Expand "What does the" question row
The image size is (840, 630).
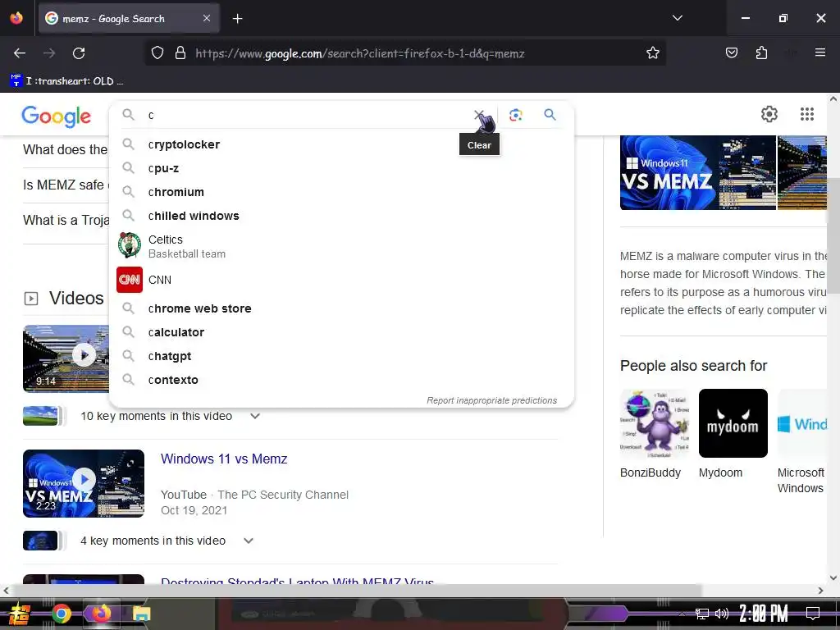tap(65, 149)
